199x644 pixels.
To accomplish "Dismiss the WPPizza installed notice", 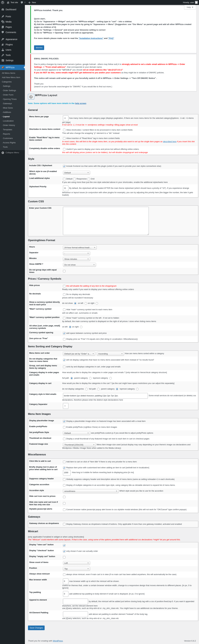I will pos(39,48).
